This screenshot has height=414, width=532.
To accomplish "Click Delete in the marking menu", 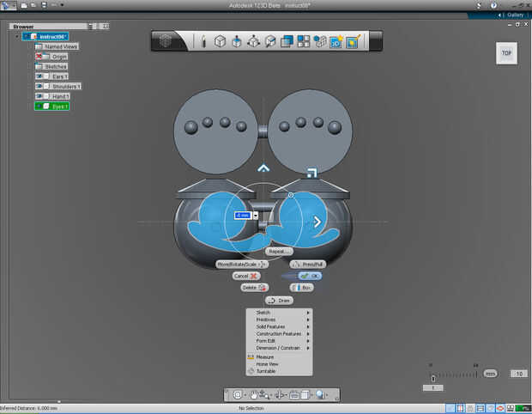I will 255,288.
